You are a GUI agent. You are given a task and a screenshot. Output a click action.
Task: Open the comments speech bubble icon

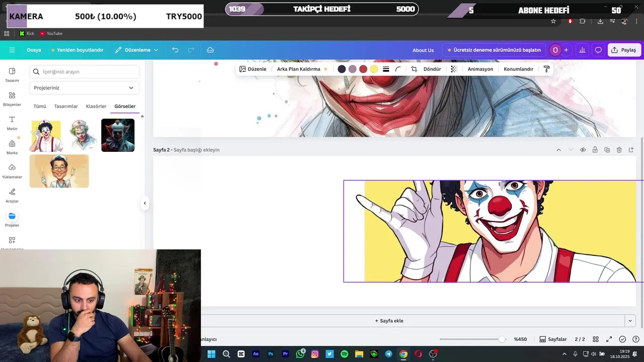(598, 50)
